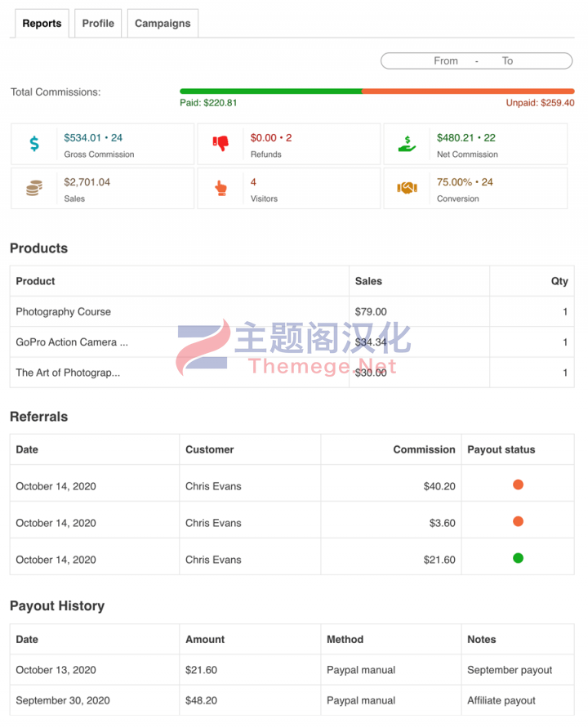Click the orange status dot for $40.20

[518, 485]
